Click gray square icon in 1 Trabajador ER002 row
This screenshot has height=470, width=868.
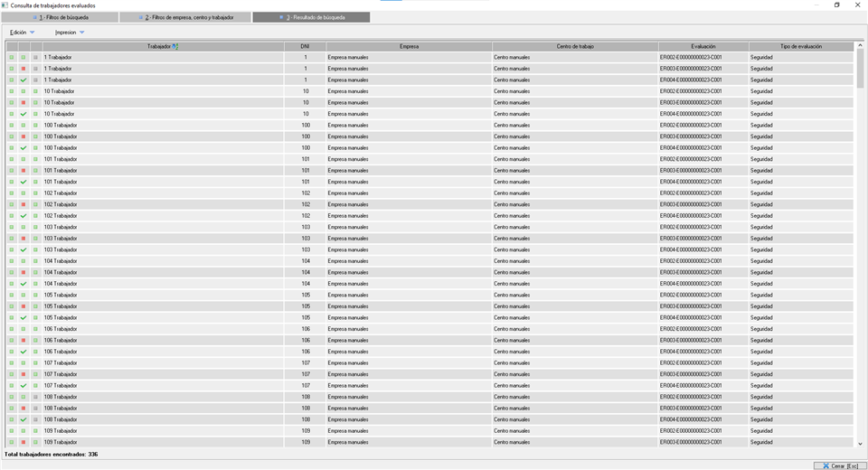coord(35,58)
